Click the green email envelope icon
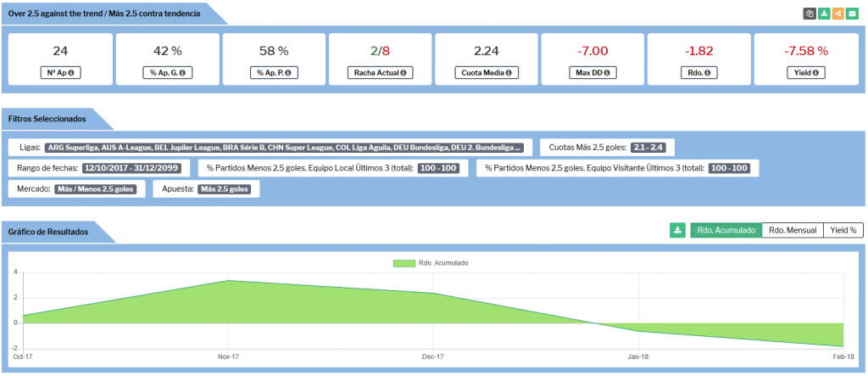This screenshot has width=868, height=376. (851, 14)
